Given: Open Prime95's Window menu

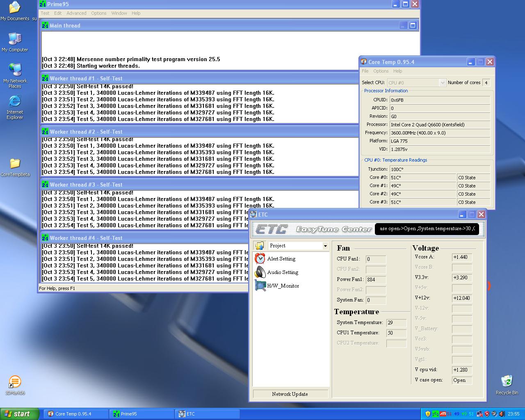Looking at the screenshot, I should click(x=119, y=13).
